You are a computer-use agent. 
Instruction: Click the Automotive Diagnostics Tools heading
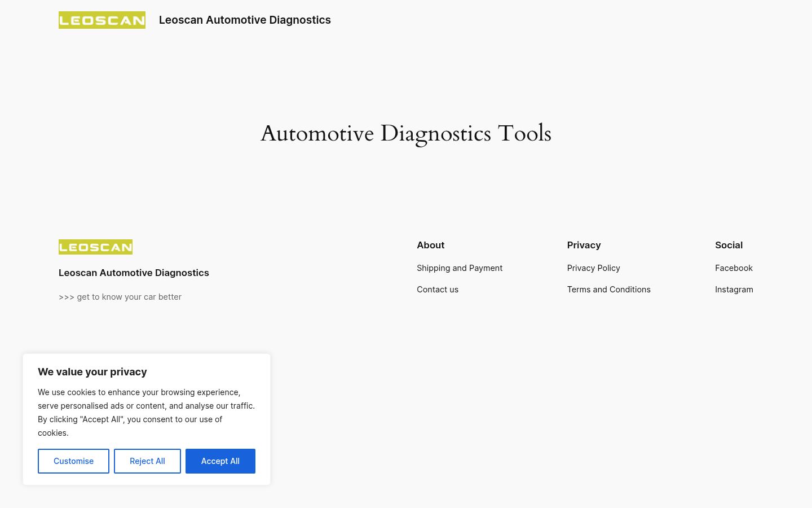pos(406,134)
